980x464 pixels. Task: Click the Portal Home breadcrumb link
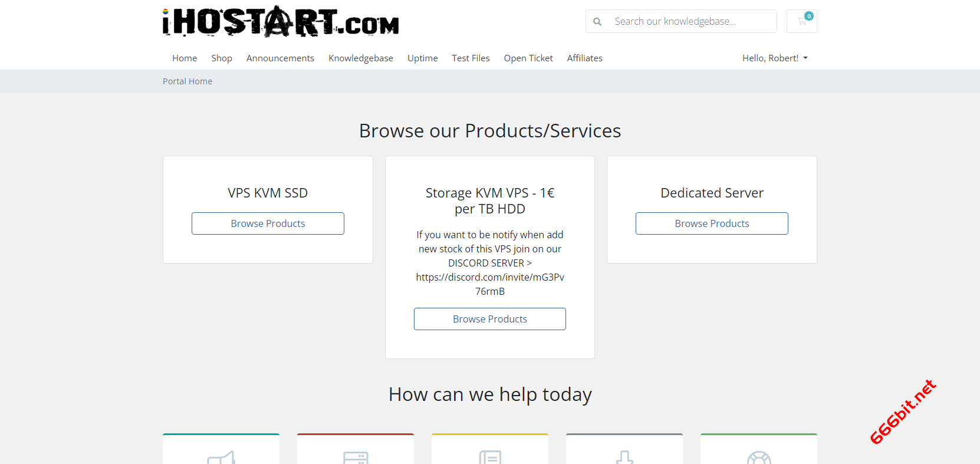pyautogui.click(x=188, y=81)
